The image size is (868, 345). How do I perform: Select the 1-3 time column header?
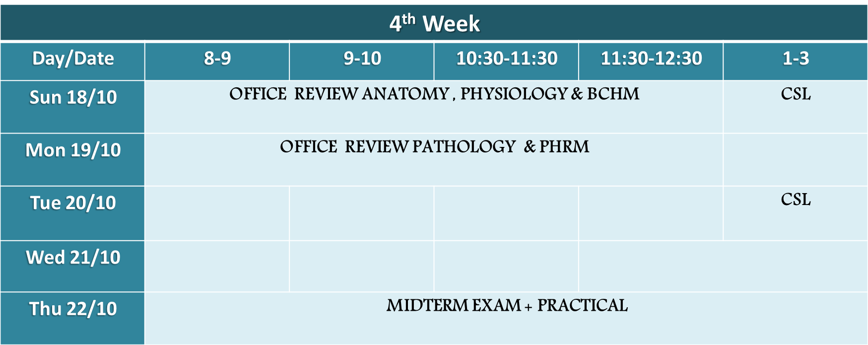pos(796,61)
